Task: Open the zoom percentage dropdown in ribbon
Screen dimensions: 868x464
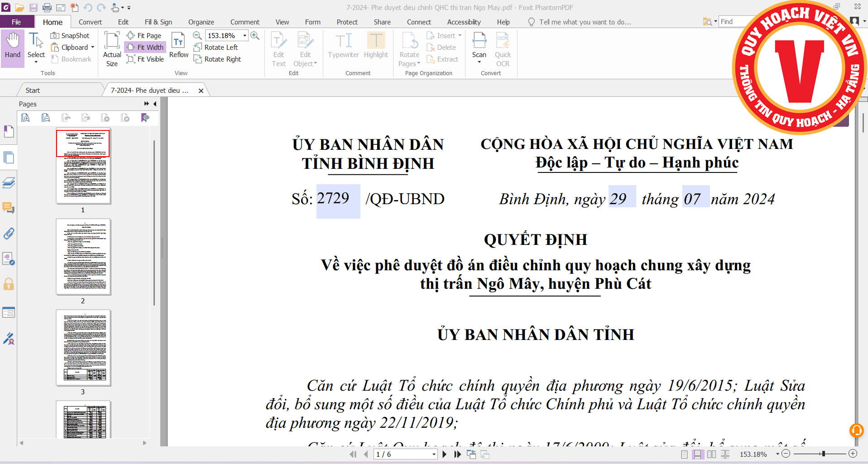Action: [245, 35]
